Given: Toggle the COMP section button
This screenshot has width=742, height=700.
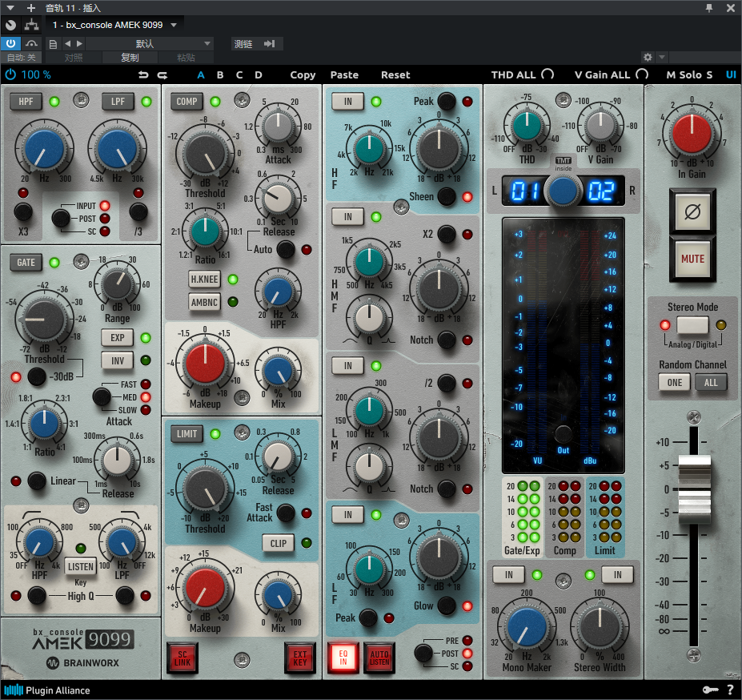Looking at the screenshot, I should click(x=187, y=102).
